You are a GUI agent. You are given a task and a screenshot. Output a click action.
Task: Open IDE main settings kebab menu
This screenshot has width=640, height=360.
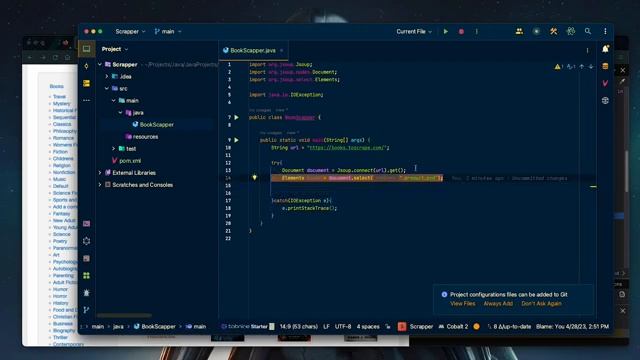coord(605,31)
